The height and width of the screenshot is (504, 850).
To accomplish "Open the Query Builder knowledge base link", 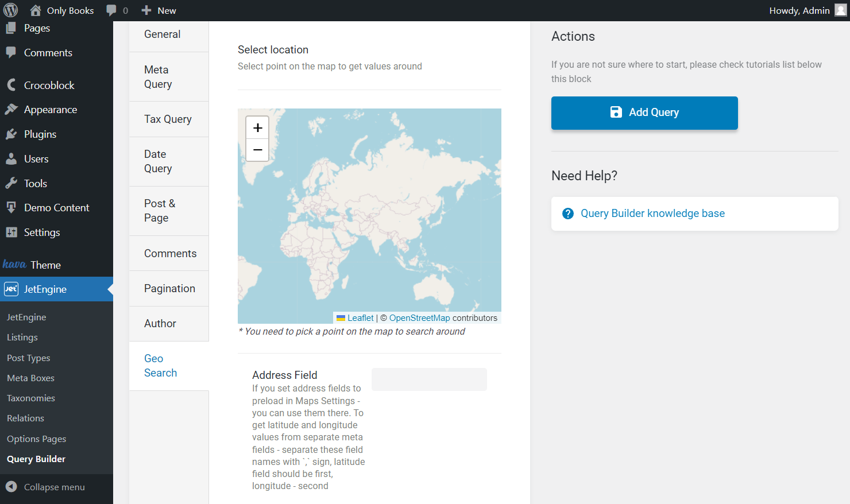I will pyautogui.click(x=652, y=214).
